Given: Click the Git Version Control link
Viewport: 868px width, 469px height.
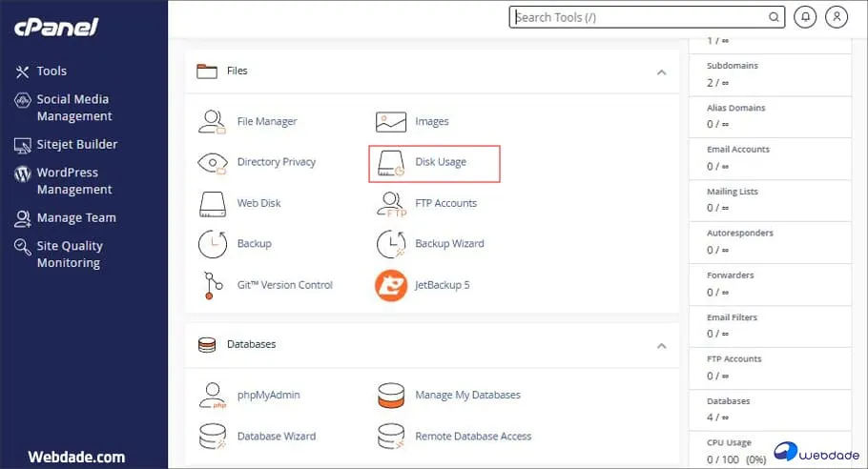Looking at the screenshot, I should pyautogui.click(x=284, y=285).
